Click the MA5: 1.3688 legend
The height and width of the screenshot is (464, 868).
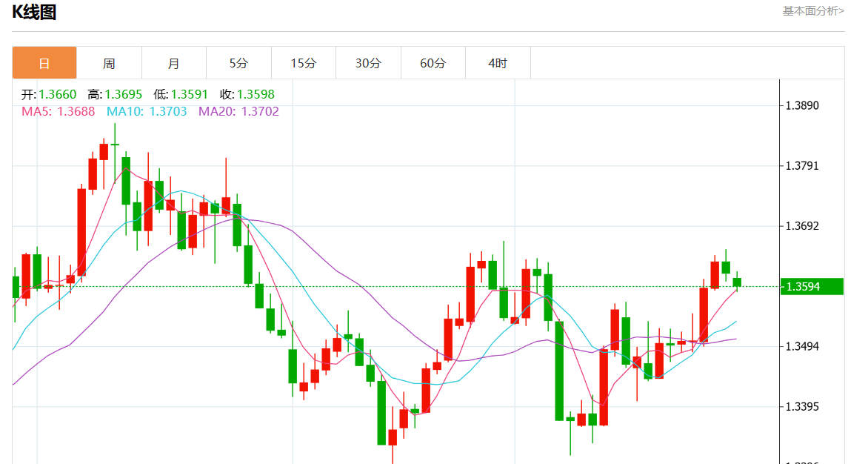pos(58,111)
